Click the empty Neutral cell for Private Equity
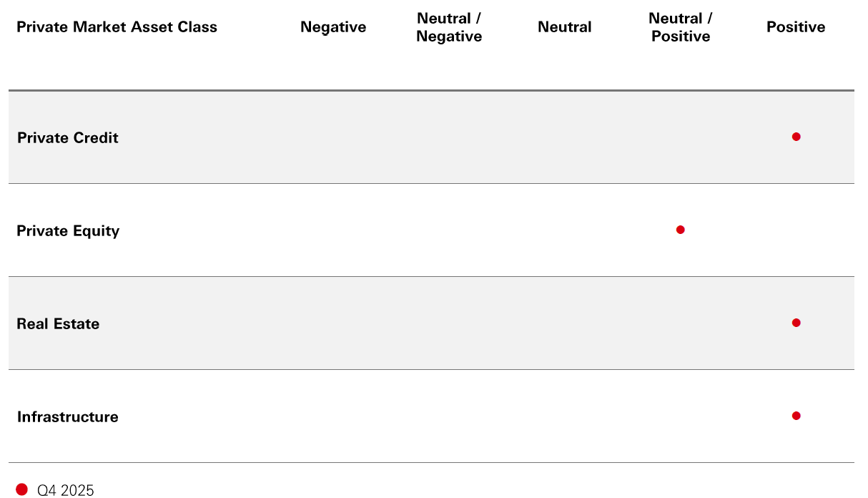Image resolution: width=868 pixels, height=498 pixels. (565, 230)
